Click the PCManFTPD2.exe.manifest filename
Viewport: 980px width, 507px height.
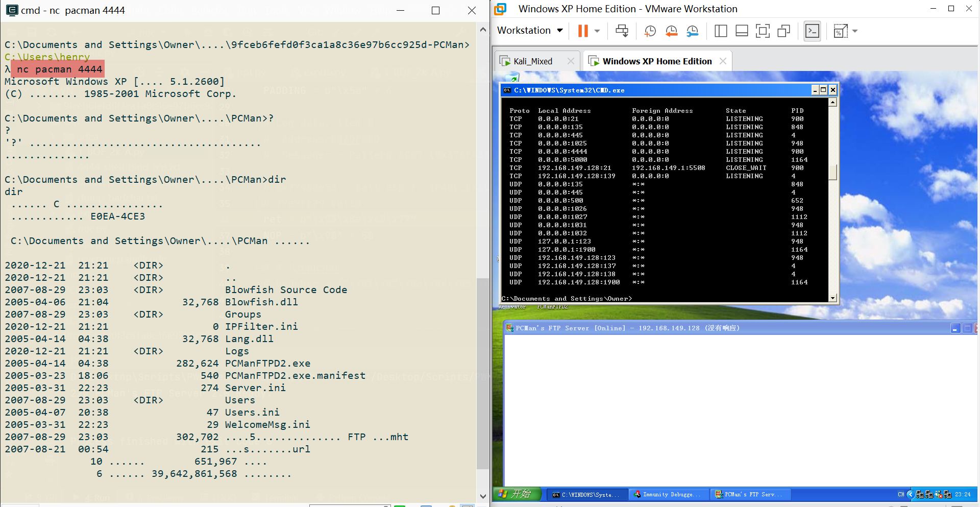coord(295,376)
